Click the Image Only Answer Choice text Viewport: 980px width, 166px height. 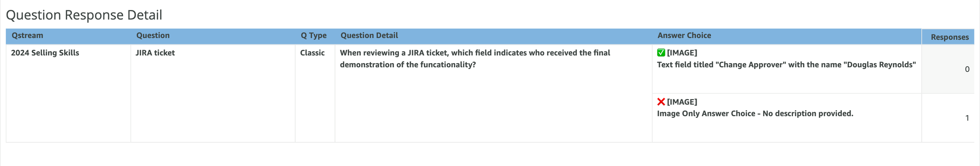[x=755, y=114]
